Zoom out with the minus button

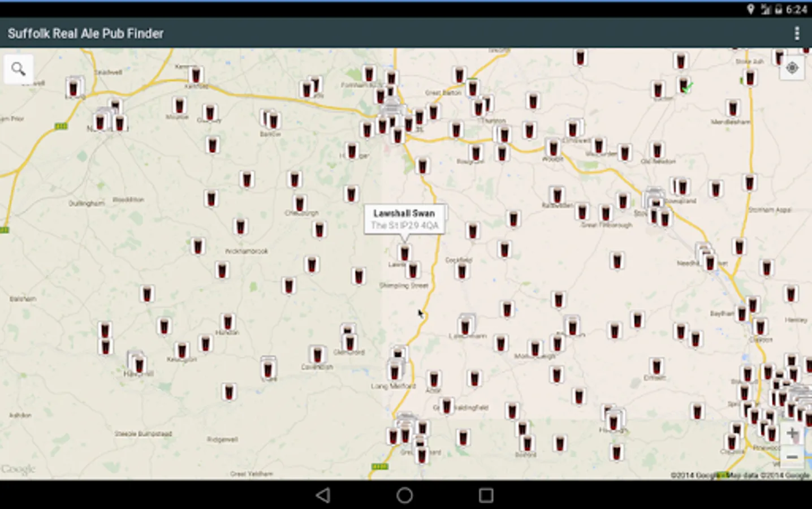[x=792, y=456]
